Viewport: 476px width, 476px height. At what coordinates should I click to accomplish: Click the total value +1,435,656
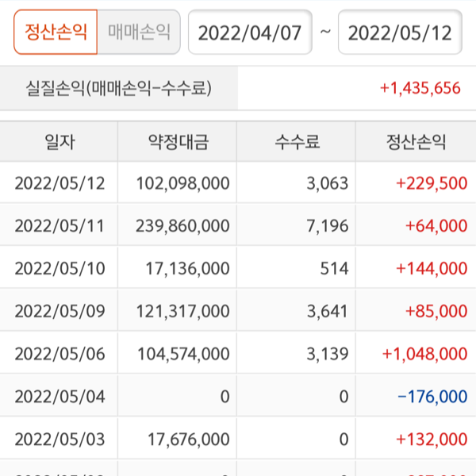(420, 87)
